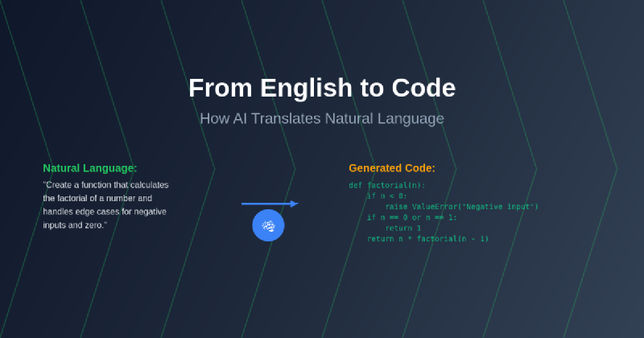This screenshot has height=338, width=644.
Task: Click the "if n < 0:" code line
Action: coord(387,196)
